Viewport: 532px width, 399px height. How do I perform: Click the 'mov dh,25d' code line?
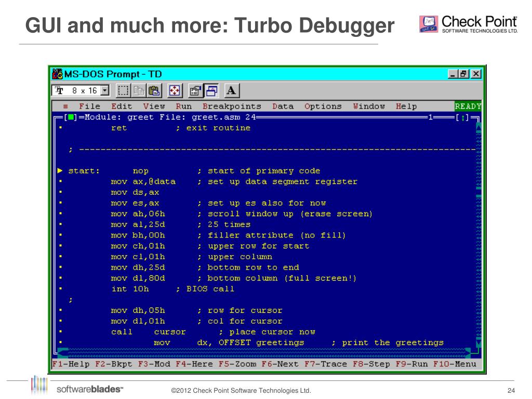[138, 268]
